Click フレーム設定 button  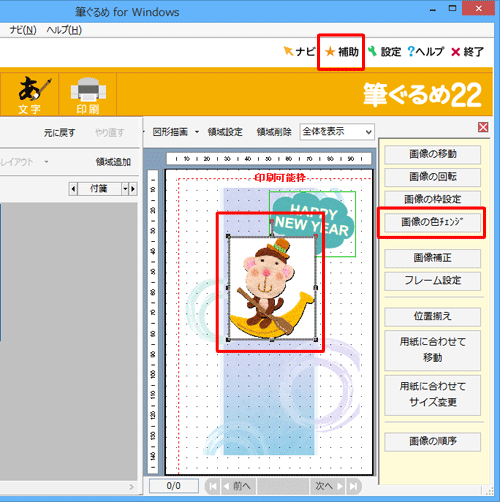[433, 281]
